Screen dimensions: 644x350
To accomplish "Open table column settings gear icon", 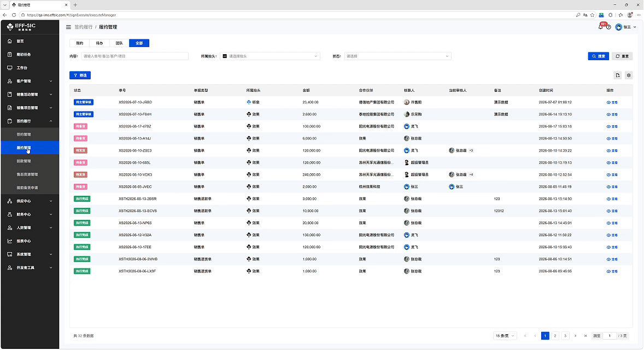I will pos(629,75).
